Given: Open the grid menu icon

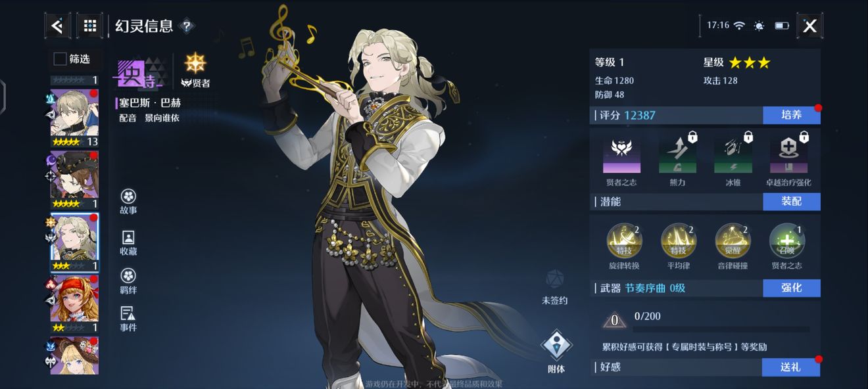Looking at the screenshot, I should pyautogui.click(x=90, y=26).
